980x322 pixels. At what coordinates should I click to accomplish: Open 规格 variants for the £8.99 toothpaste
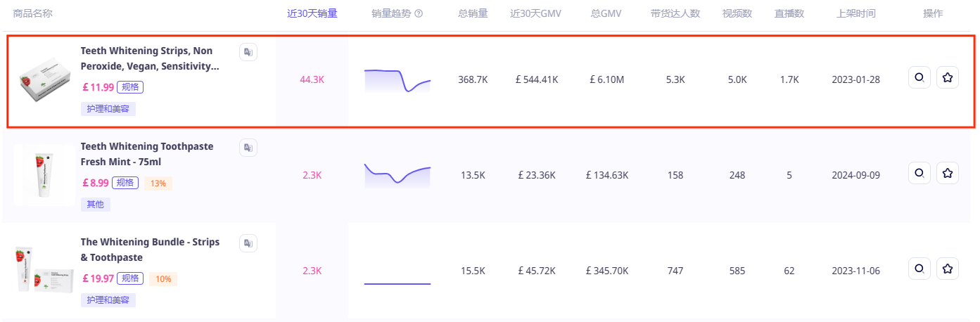coord(125,183)
